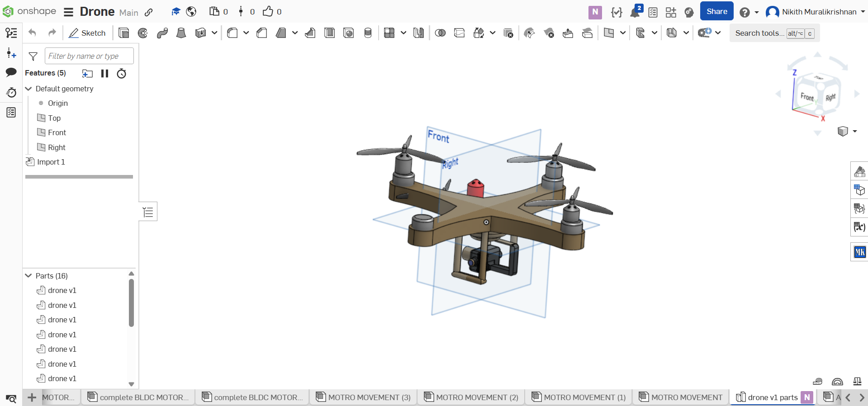Expand Transform tool dropdown arrow
This screenshot has height=406, width=868.
click(x=493, y=33)
